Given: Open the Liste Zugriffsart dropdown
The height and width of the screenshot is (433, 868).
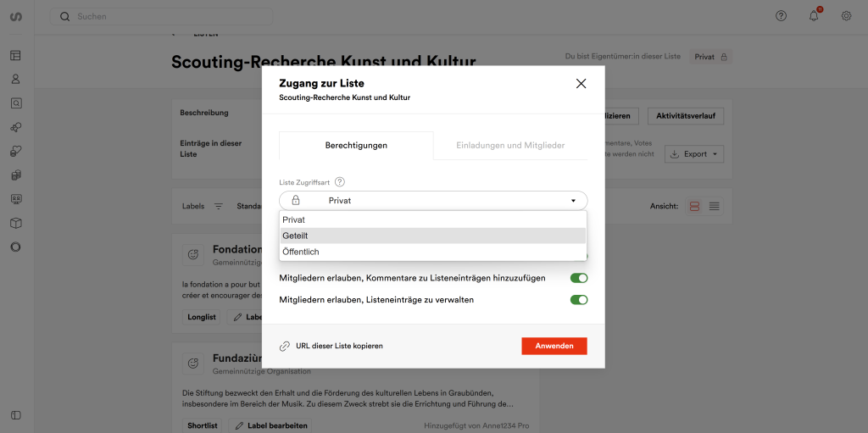Looking at the screenshot, I should tap(433, 201).
